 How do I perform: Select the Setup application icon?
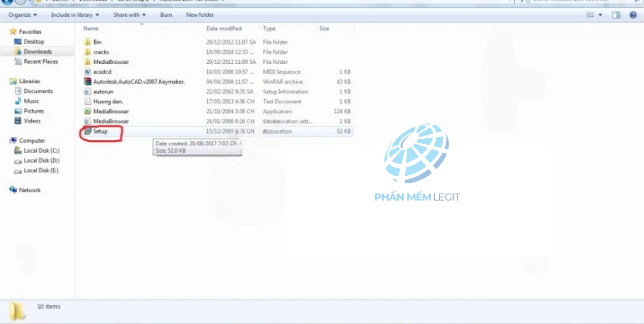(x=87, y=131)
